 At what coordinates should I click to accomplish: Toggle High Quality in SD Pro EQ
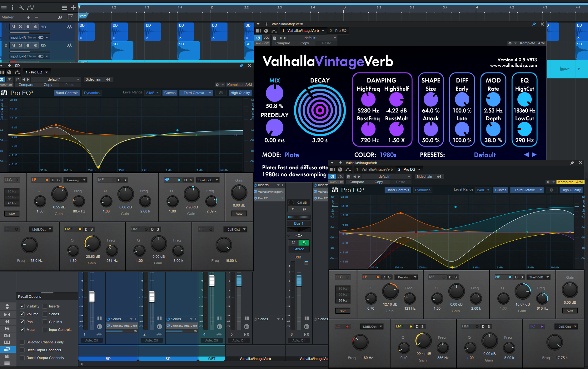(x=240, y=93)
